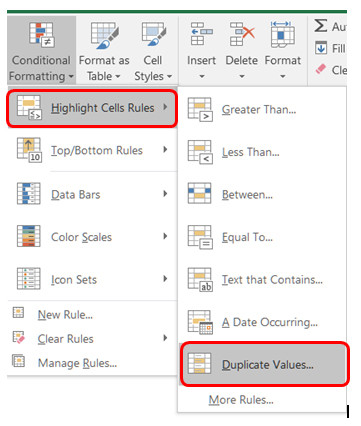
Task: Expand the Top/Bottom Rules submenu arrow
Action: coord(165,150)
